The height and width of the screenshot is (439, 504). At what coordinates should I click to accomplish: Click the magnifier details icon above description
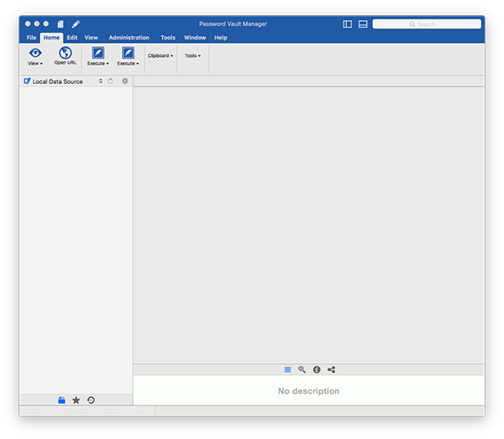coord(302,369)
